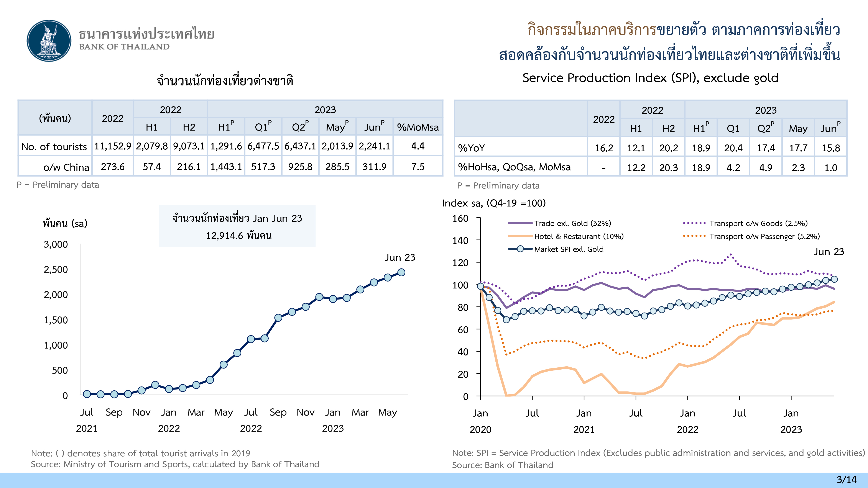This screenshot has height=488, width=868.
Task: Click the Transport o/w Goods dotted legend
Action: click(694, 223)
